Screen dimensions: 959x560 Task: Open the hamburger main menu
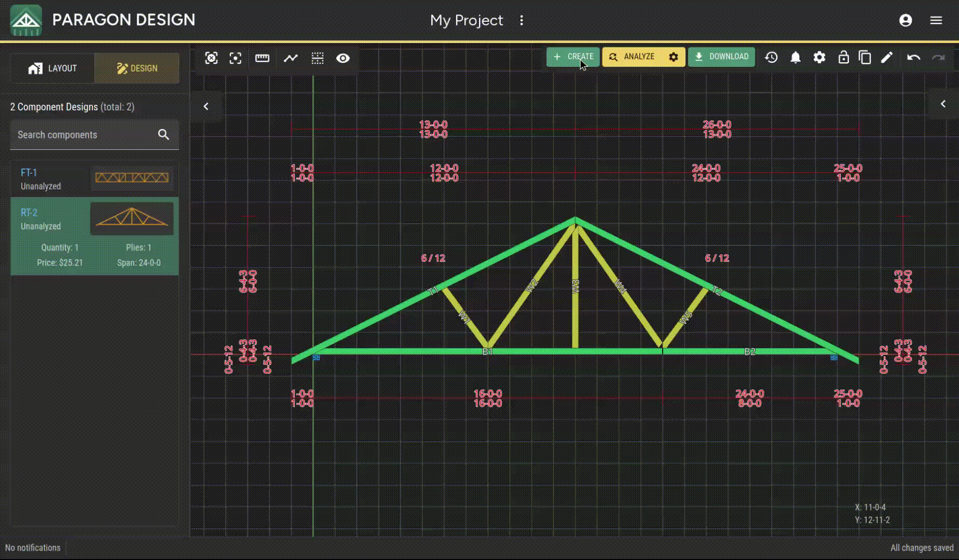(936, 20)
